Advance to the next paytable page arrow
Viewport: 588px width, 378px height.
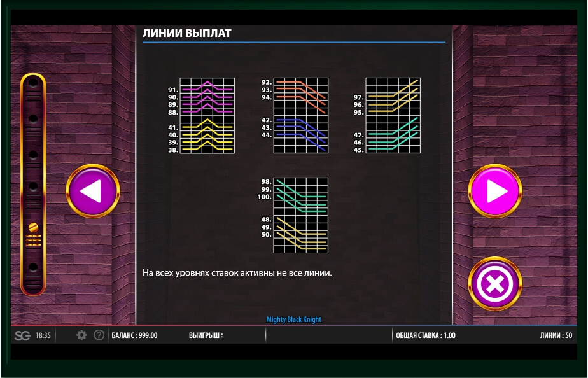pyautogui.click(x=494, y=192)
